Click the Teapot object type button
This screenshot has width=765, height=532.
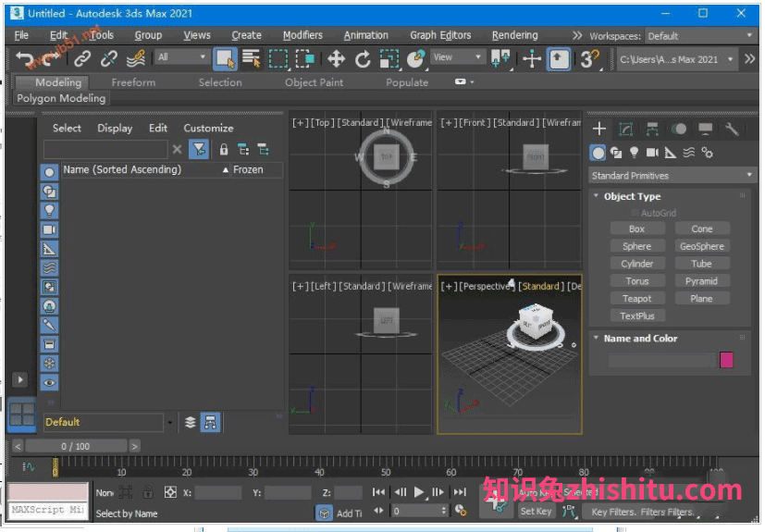coord(636,298)
